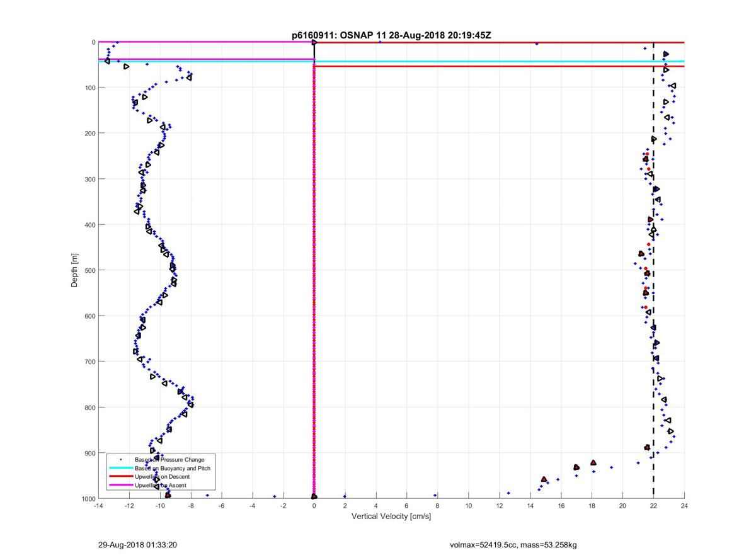
Task: Click the x-axis tick label '-12'
Action: 129,506
